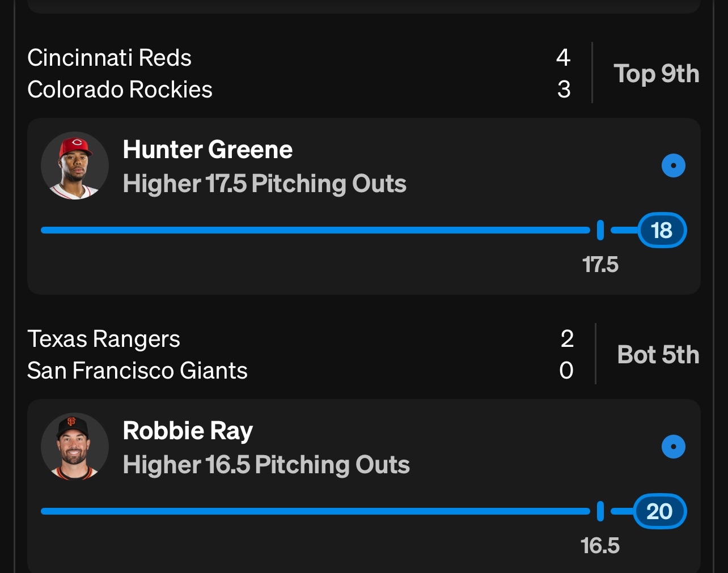Select the blue status dot beside Robbie Ray
728x573 pixels.
coord(674,447)
